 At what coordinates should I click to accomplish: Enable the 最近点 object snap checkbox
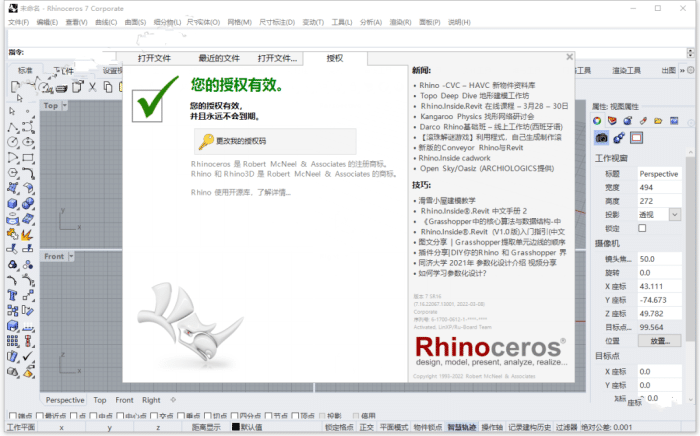(x=40, y=416)
